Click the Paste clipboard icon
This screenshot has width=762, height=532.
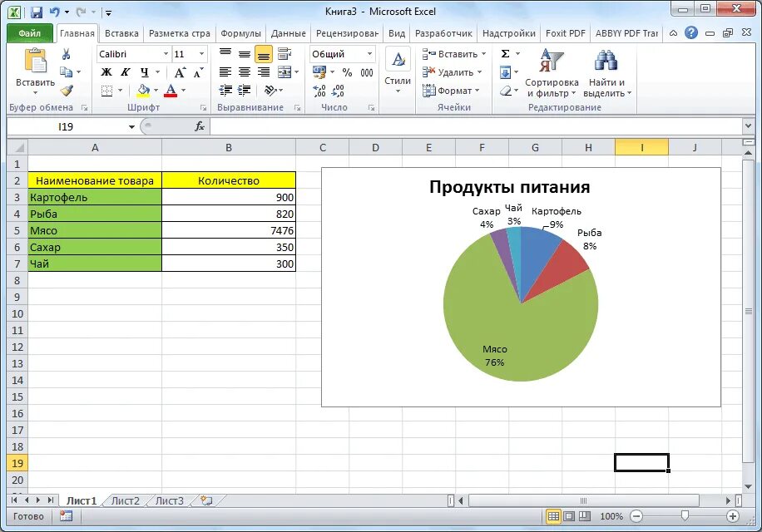[x=35, y=62]
